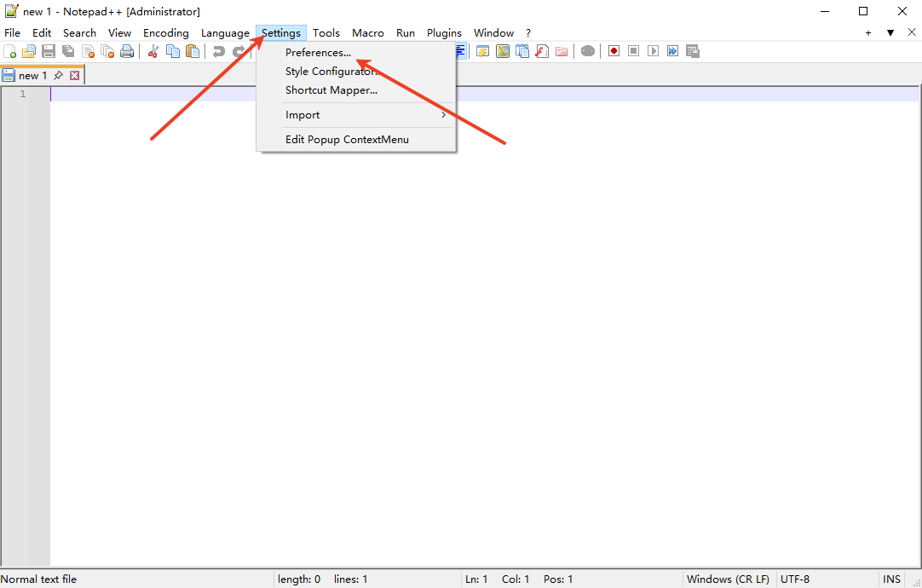The height and width of the screenshot is (588, 922).
Task: Click the Print icon in the toolbar
Action: click(127, 52)
